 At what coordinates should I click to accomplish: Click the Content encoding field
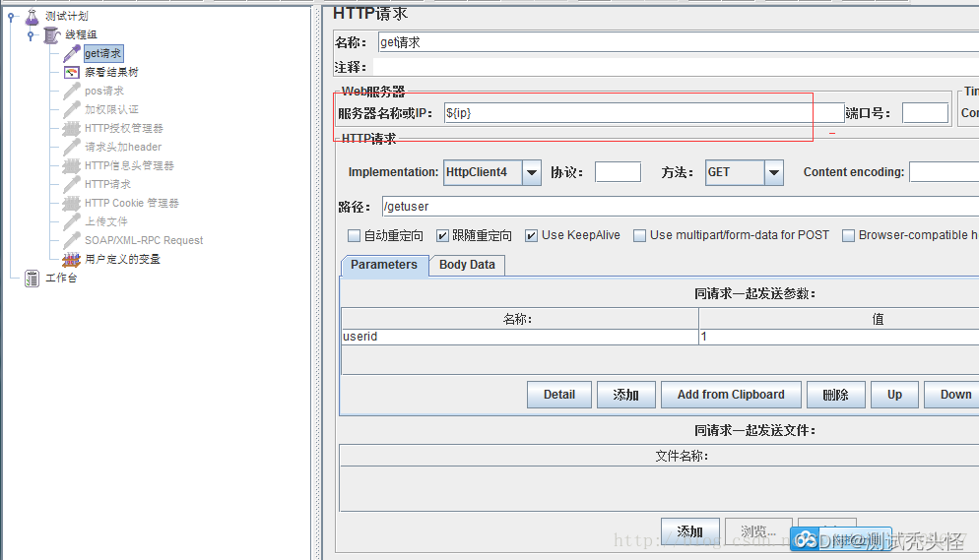944,172
